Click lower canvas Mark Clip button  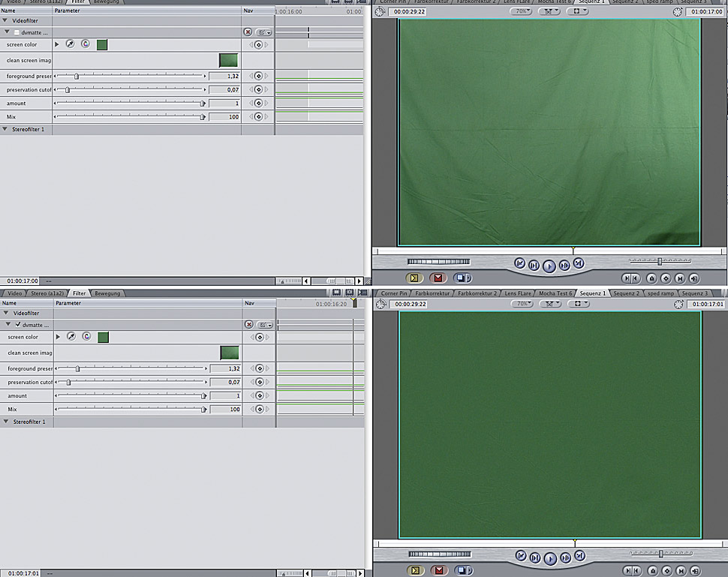point(651,551)
